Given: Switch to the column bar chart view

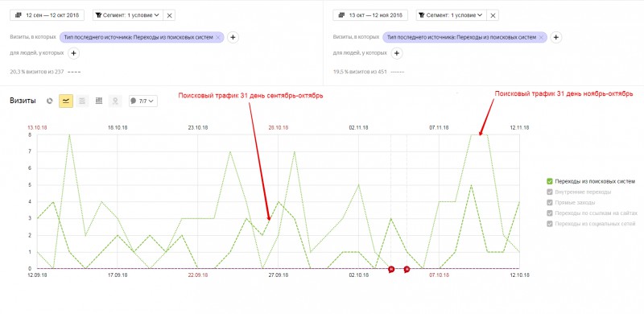Looking at the screenshot, I should point(98,101).
